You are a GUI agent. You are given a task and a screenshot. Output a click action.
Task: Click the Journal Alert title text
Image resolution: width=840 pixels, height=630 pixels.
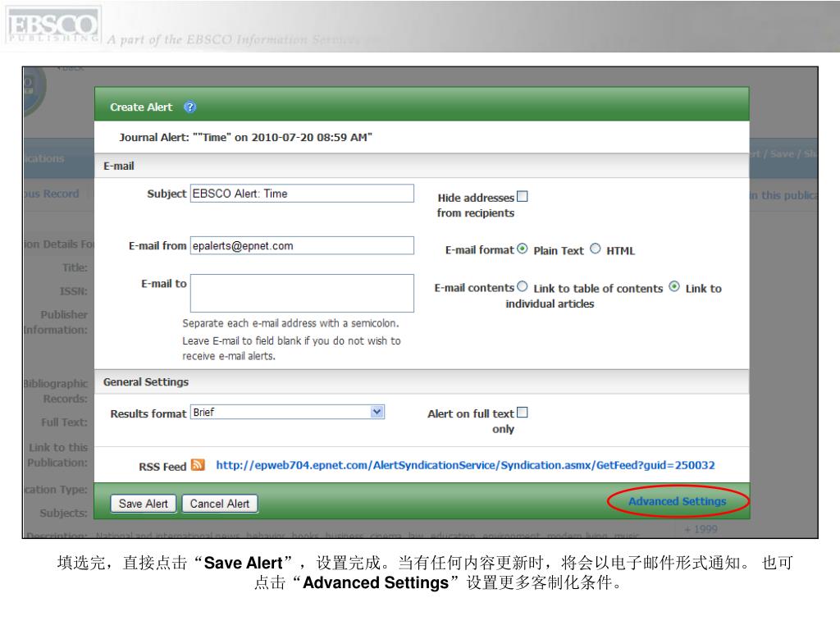245,137
